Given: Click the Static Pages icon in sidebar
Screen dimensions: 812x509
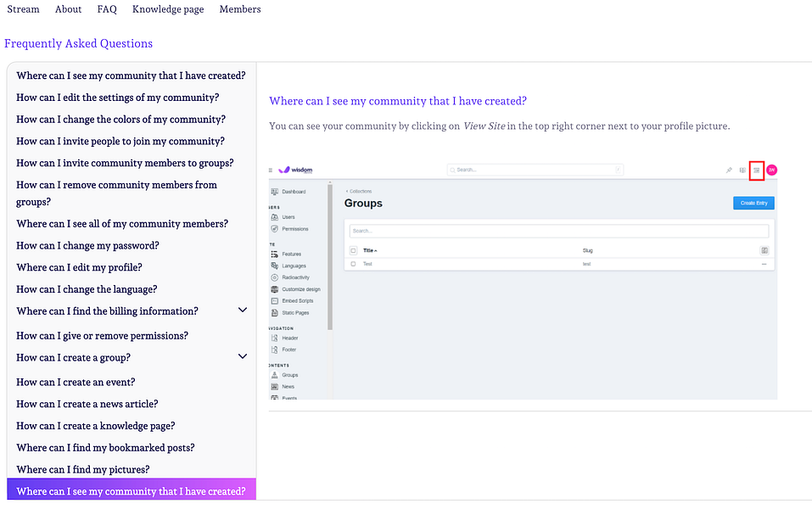Looking at the screenshot, I should point(274,313).
